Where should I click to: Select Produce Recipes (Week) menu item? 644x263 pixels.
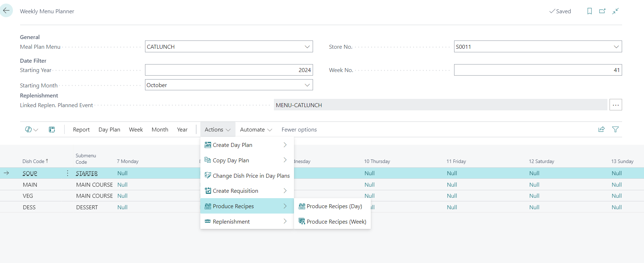[336, 221]
